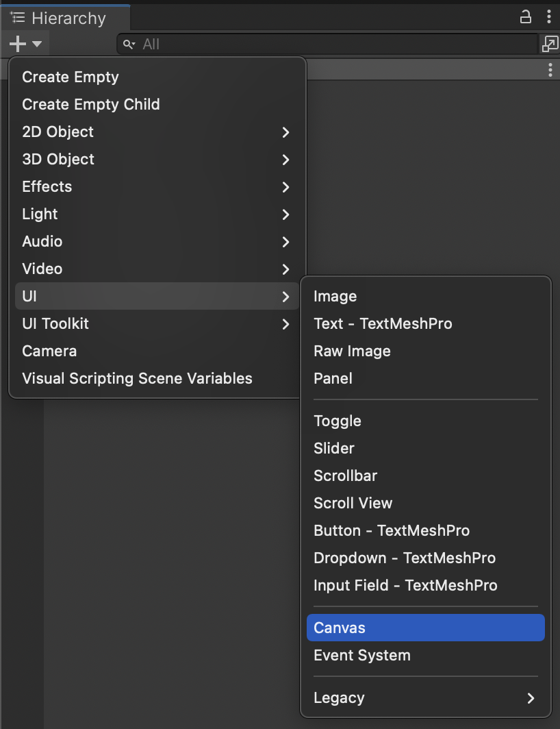Viewport: 560px width, 729px height.
Task: Choose Create Empty from the menu
Action: click(71, 77)
